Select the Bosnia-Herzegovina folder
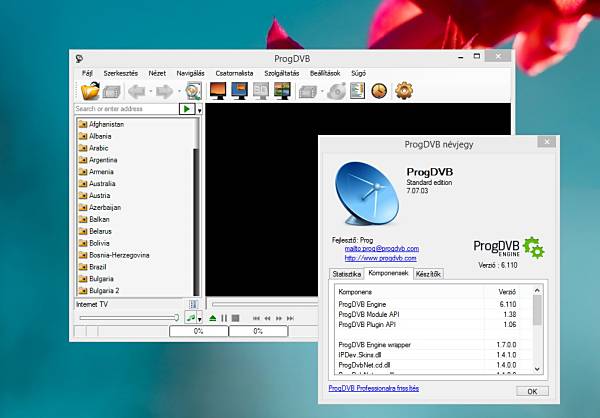The image size is (600, 418). click(114, 255)
